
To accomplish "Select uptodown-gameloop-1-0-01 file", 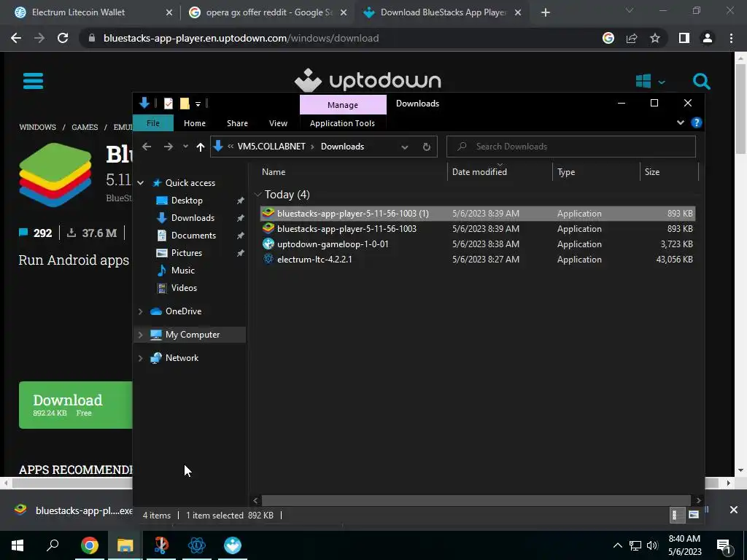I will point(477,244).
